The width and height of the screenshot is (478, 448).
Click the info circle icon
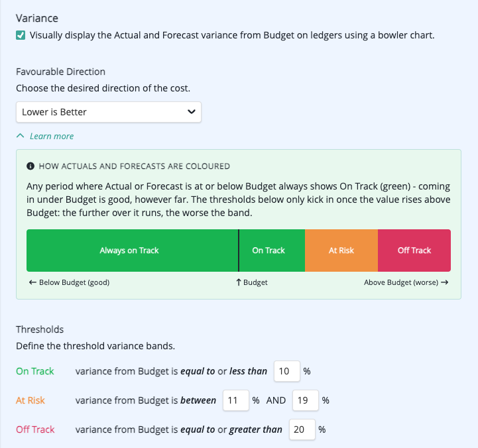tap(30, 166)
